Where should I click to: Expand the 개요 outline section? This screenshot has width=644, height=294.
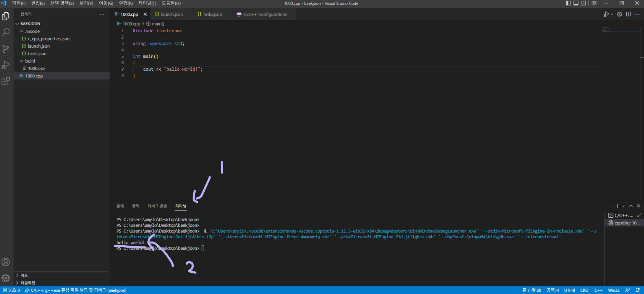click(62, 275)
